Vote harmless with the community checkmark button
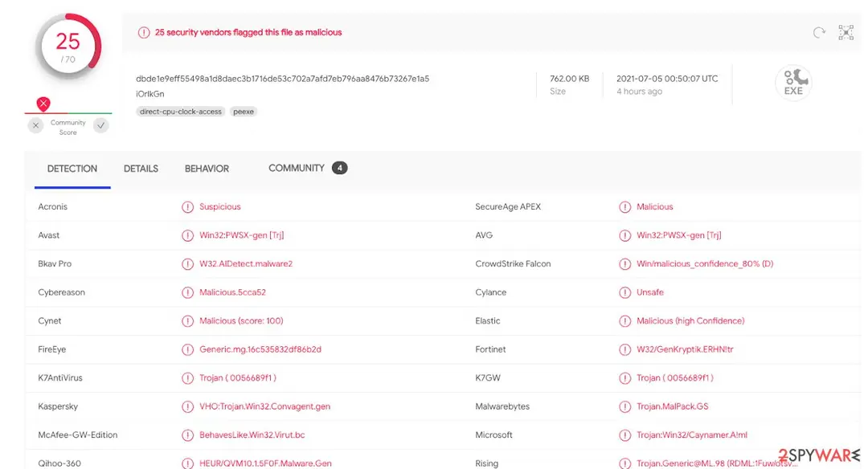 (100, 125)
